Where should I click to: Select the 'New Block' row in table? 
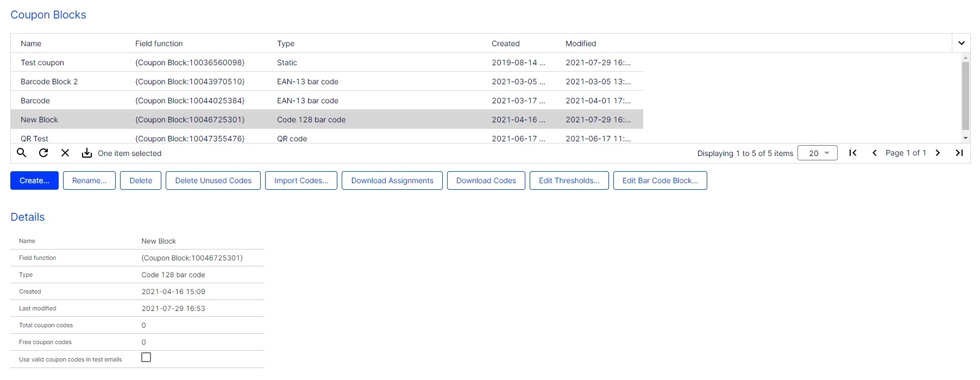[326, 120]
